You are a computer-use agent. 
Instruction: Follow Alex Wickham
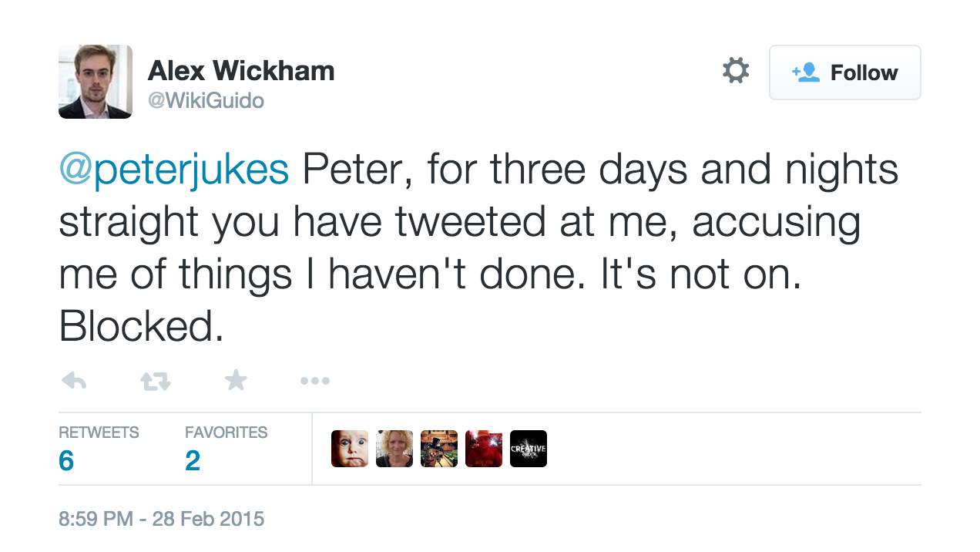(x=844, y=72)
